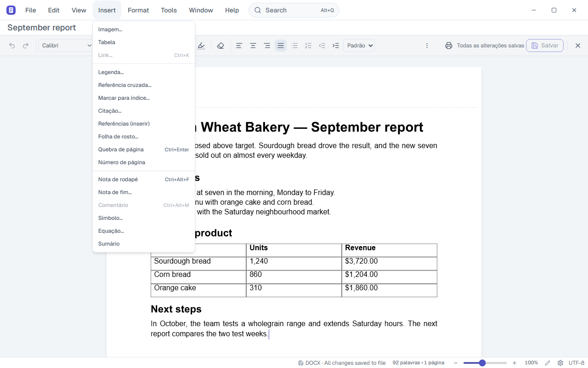Open the Window menu
Viewport: 588px width, 368px height.
[x=201, y=10]
